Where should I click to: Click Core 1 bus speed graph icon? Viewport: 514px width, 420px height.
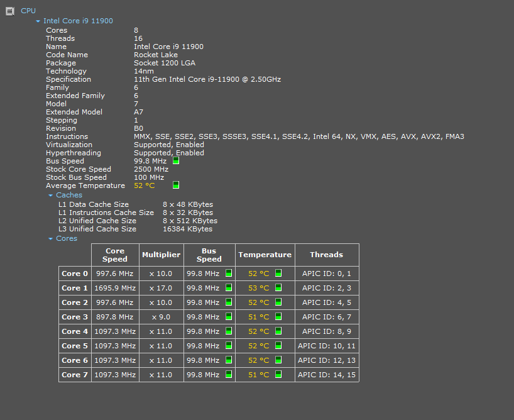pyautogui.click(x=229, y=287)
